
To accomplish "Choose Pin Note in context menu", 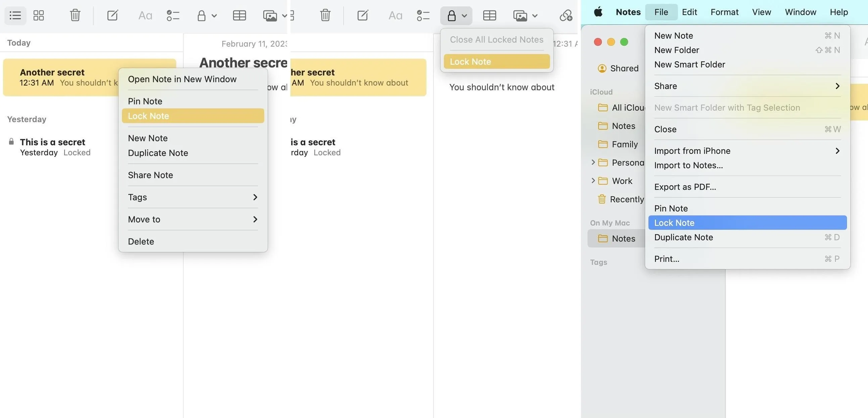I will [193, 101].
